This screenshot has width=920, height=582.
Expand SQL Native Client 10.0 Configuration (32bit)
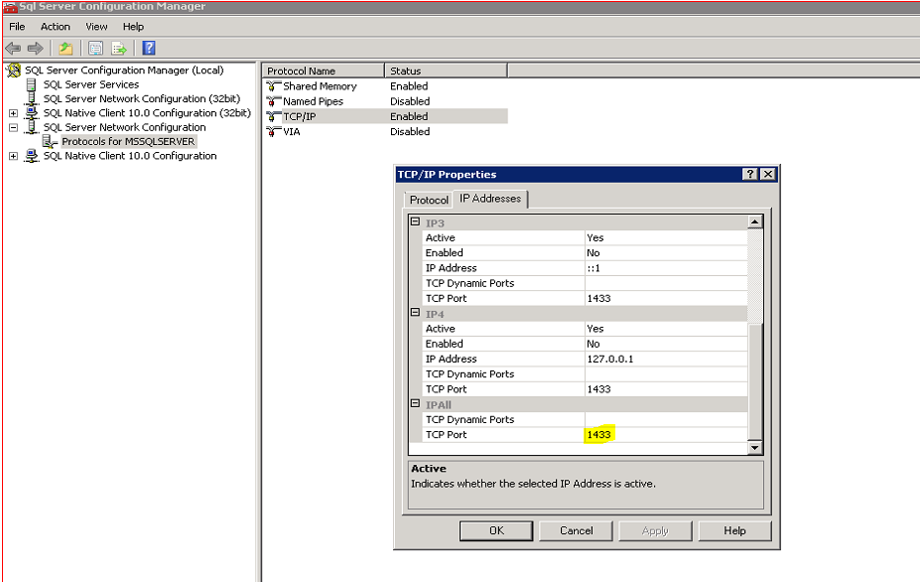[13, 113]
